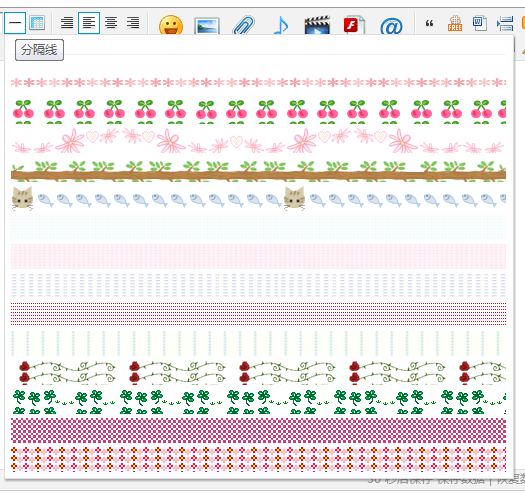Choose the pale green vertical dotted divider
The height and width of the screenshot is (496, 525).
tap(258, 343)
